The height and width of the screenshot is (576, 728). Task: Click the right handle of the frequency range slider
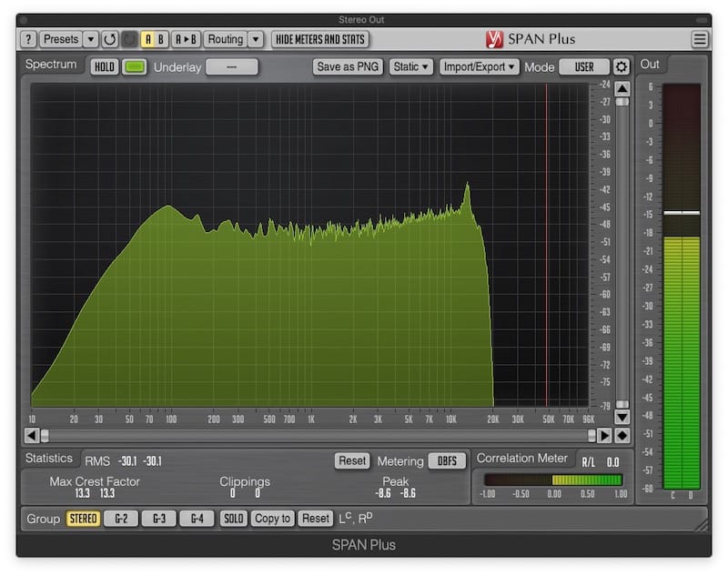click(591, 436)
